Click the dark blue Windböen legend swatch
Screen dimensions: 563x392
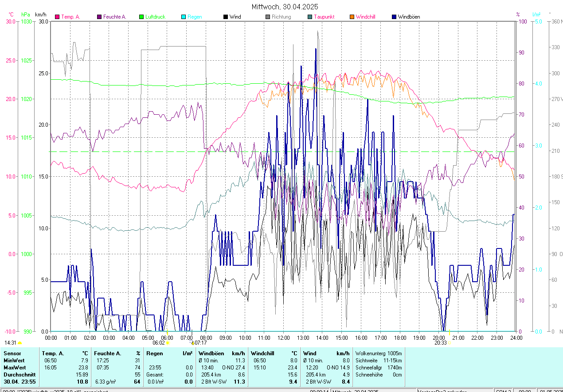pos(394,17)
